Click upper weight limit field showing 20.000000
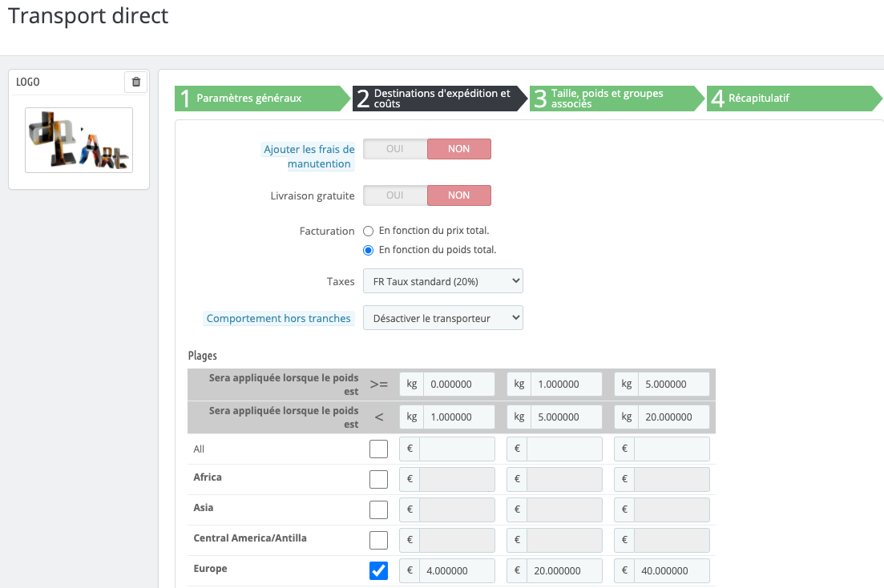 pos(672,417)
